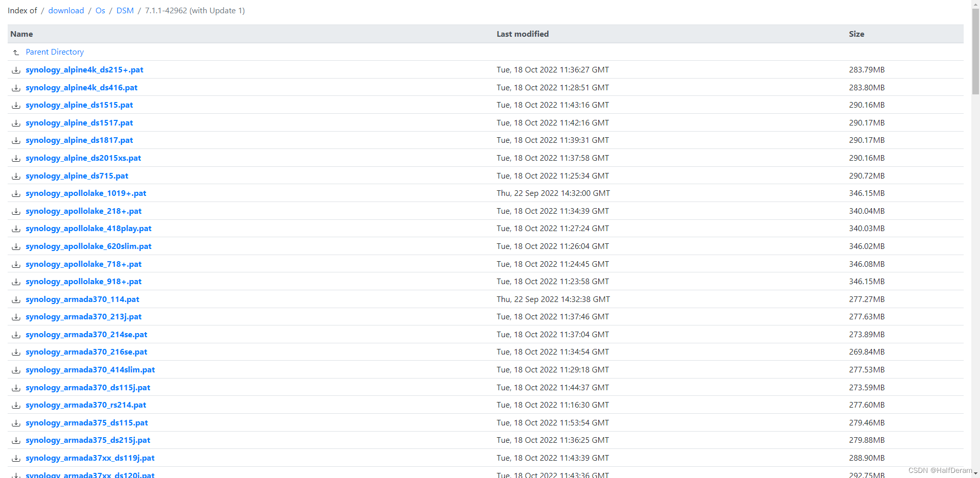The width and height of the screenshot is (980, 478).
Task: Open synology_apollolake_418play.pat link
Action: tap(89, 229)
